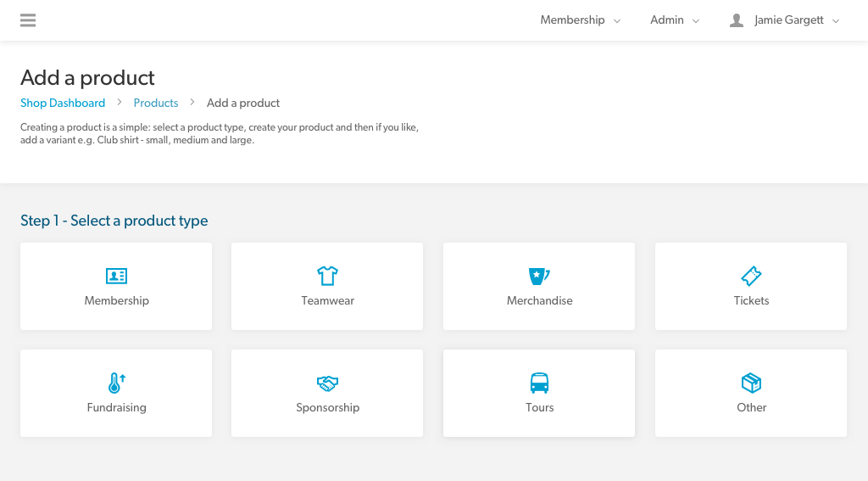Pick the Sponsorship handshake icon
Screen dimensions: 868x481
pos(327,383)
